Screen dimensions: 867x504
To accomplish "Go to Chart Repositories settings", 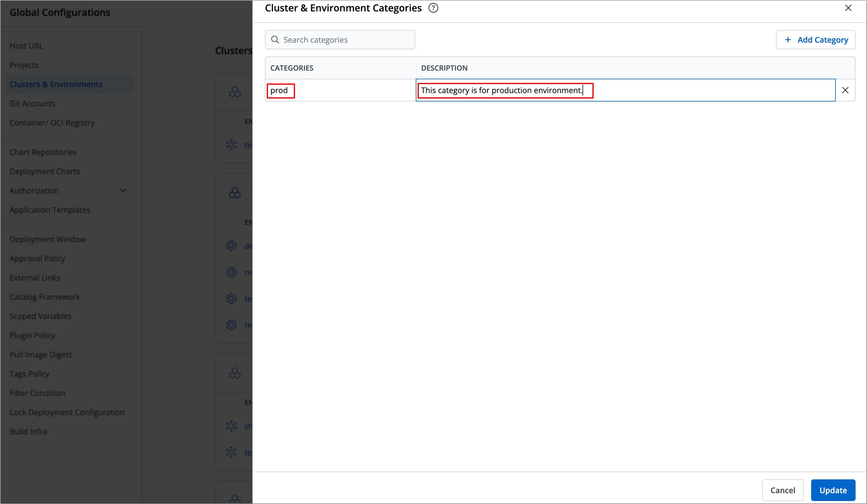I will coord(43,152).
